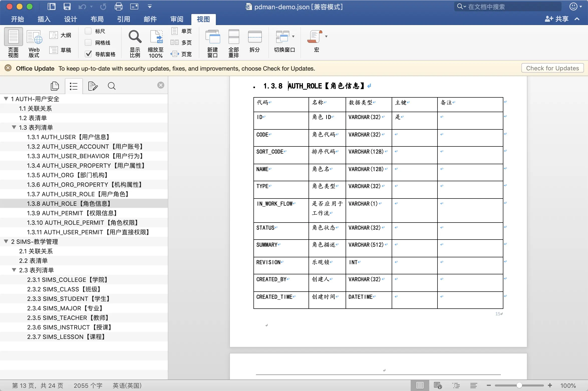588x391 pixels.
Task: Open the Zoom ratio (显示比例) dialog
Action: pos(135,43)
